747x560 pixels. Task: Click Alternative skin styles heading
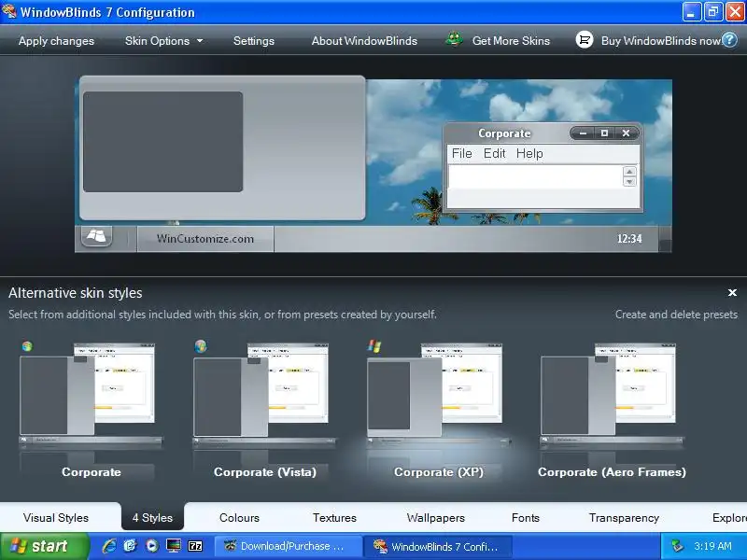tap(76, 293)
